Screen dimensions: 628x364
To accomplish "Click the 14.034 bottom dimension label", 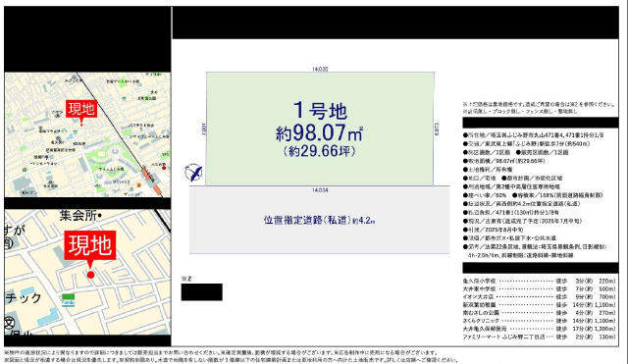I will click(320, 190).
